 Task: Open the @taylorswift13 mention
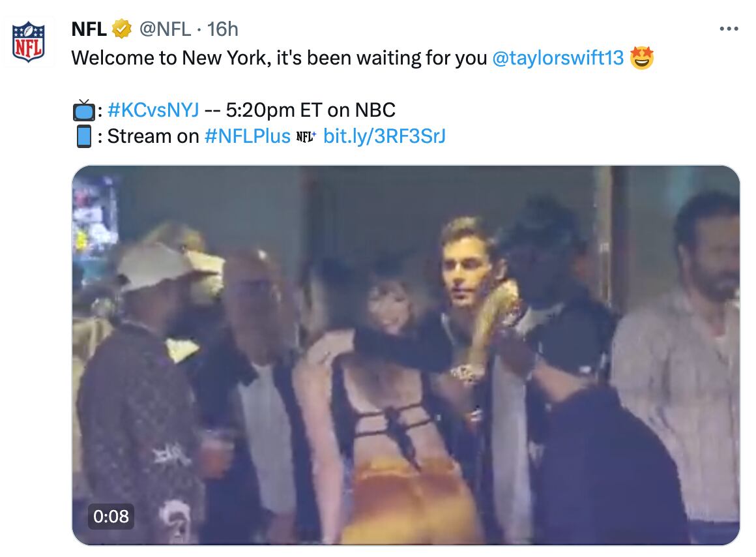559,58
